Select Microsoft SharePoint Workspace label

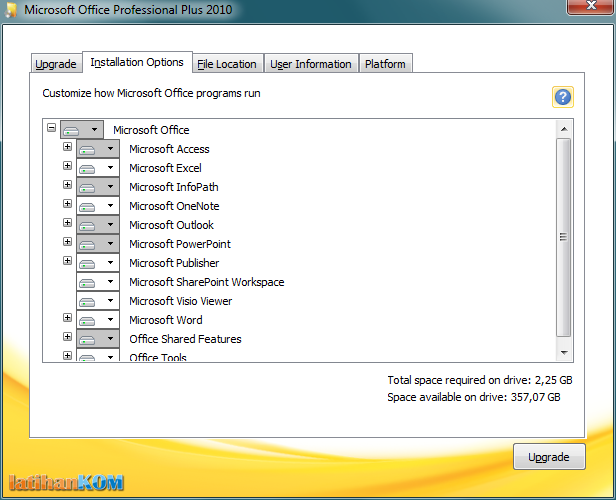pyautogui.click(x=207, y=282)
